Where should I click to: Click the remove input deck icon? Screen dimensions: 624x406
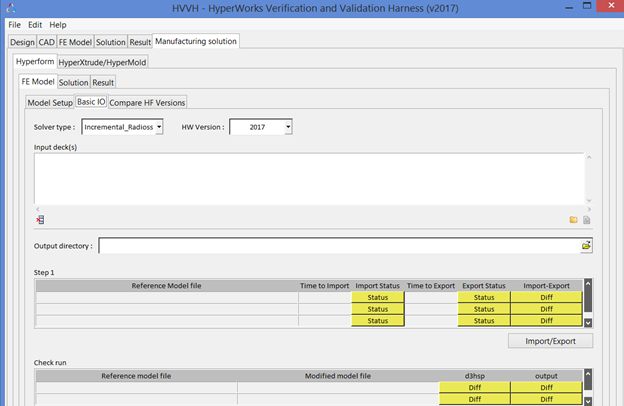(x=40, y=219)
